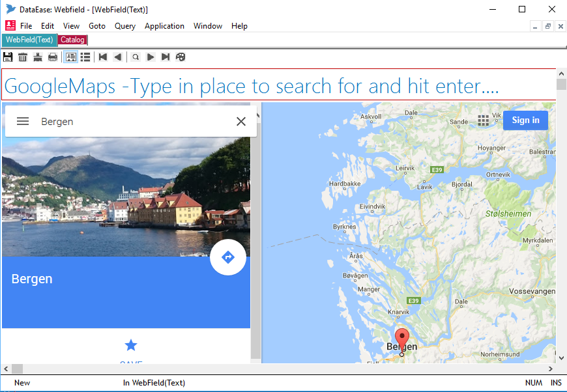
Task: Click the E39 road marker near Leirvik
Action: pyautogui.click(x=437, y=170)
